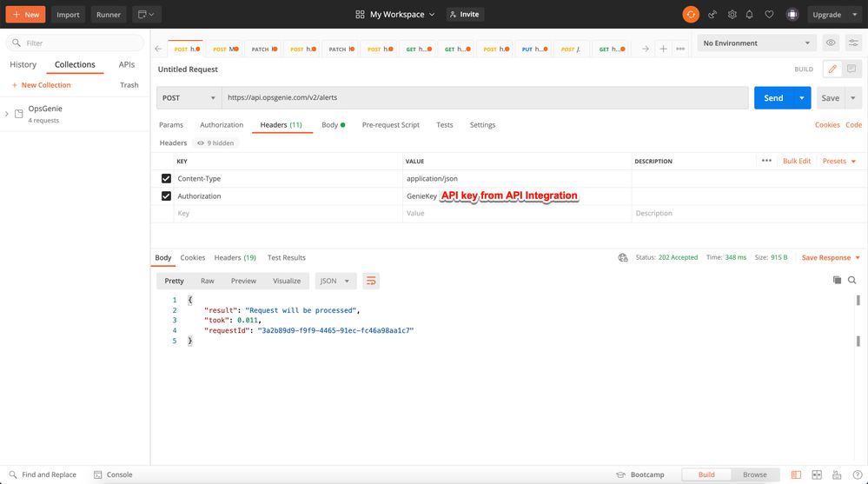868x484 pixels.
Task: Click the New button
Action: click(25, 15)
